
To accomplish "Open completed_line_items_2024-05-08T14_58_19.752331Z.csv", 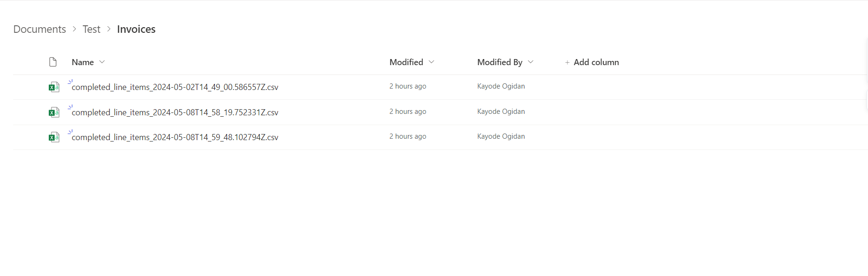I will click(175, 112).
